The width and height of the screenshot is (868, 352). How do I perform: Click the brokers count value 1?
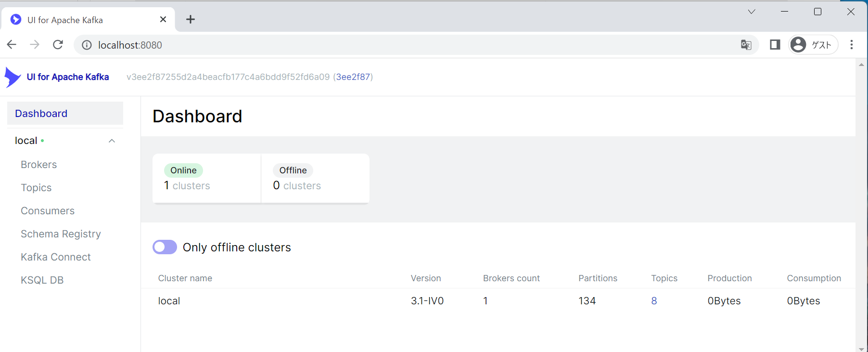(485, 301)
